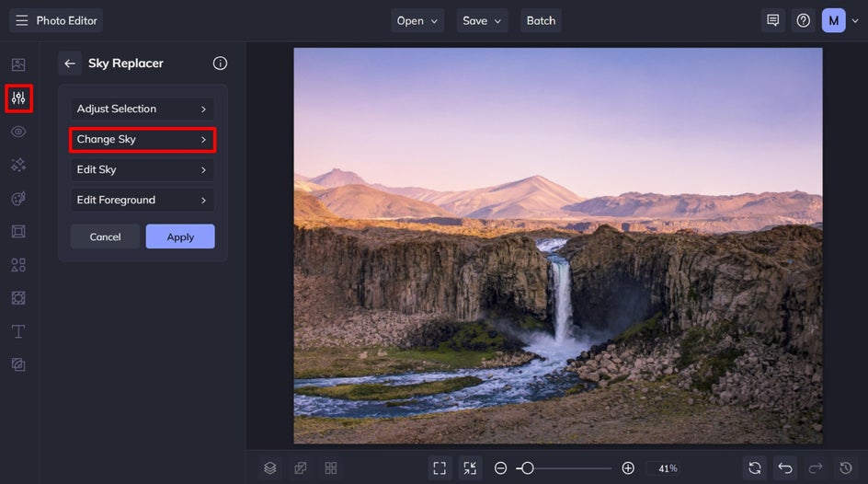Viewport: 868px width, 484px height.
Task: Click the M user avatar
Action: click(833, 20)
